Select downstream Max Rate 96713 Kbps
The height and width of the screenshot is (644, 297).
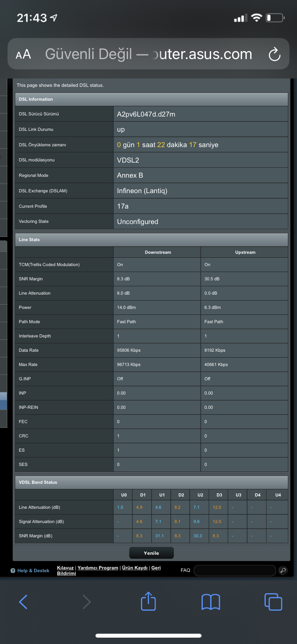tap(129, 364)
